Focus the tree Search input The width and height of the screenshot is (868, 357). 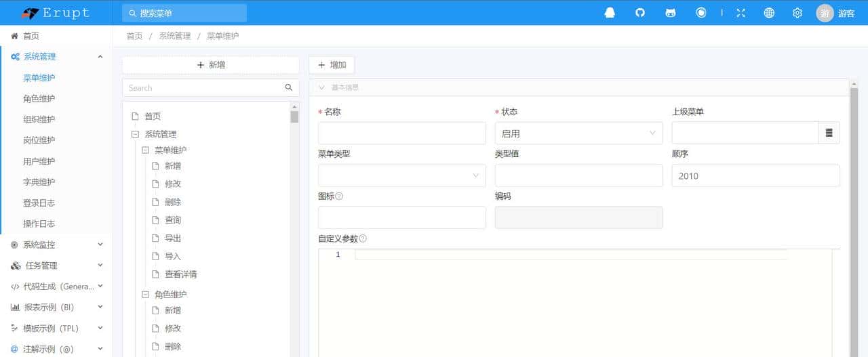pyautogui.click(x=203, y=87)
